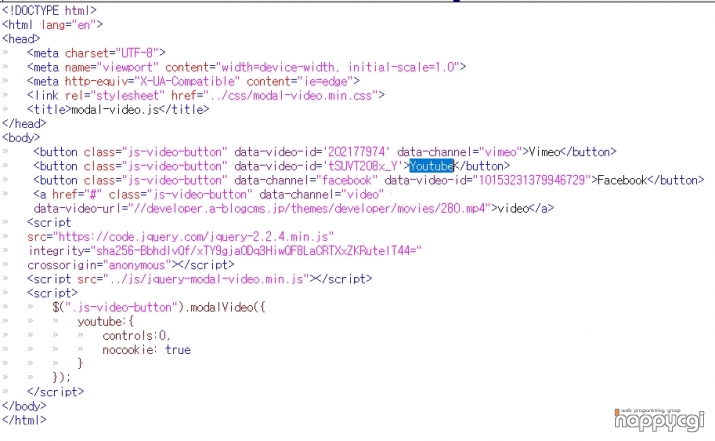
Task: Click the title text modal-video.js
Action: click(115, 109)
